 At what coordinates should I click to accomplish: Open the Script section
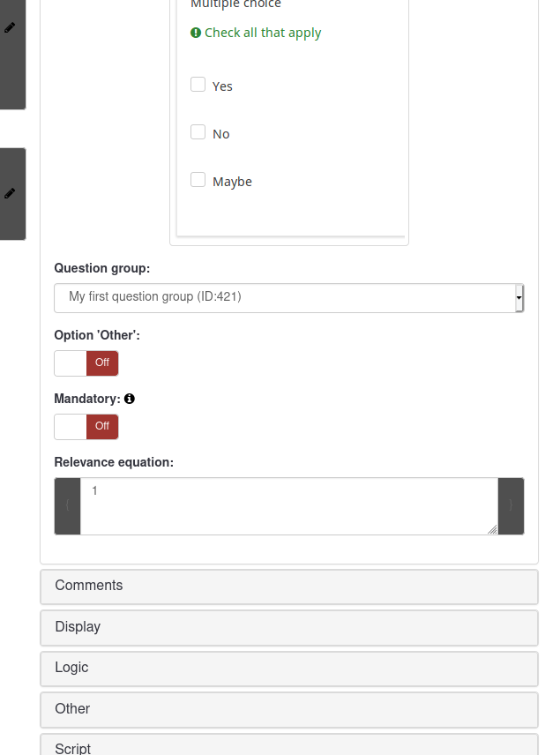click(x=289, y=746)
